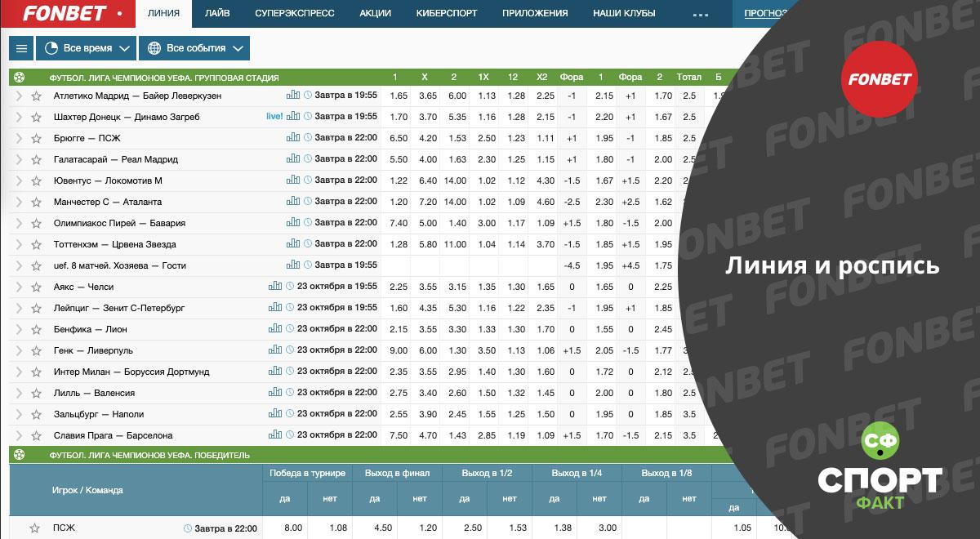980x539 pixels.
Task: Open the hamburger menu next to filters
Action: (x=21, y=48)
